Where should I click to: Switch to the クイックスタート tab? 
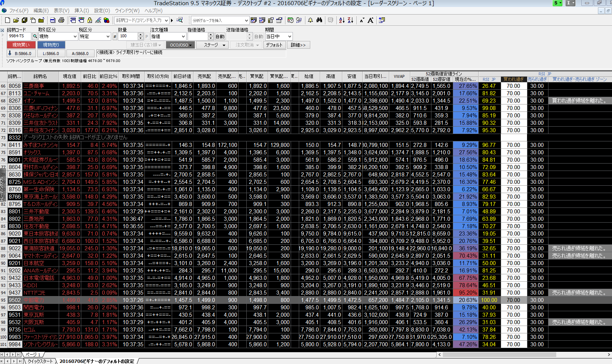[40, 361]
